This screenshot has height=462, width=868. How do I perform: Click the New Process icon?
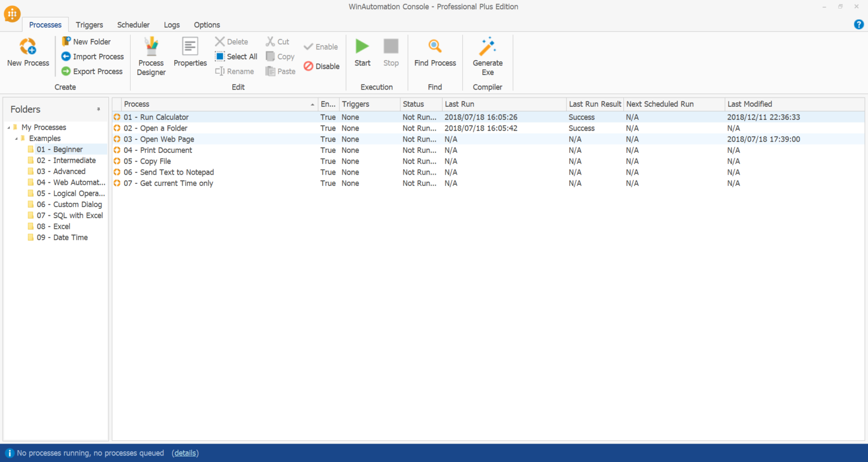[28, 47]
